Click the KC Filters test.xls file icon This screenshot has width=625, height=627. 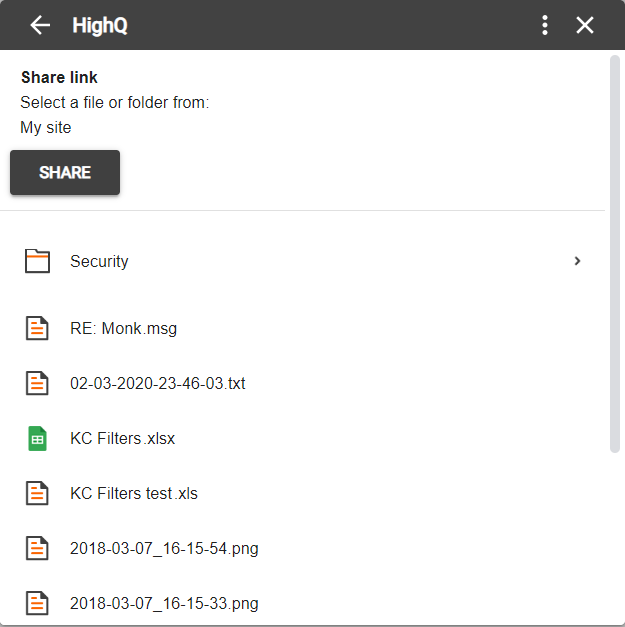pyautogui.click(x=37, y=493)
